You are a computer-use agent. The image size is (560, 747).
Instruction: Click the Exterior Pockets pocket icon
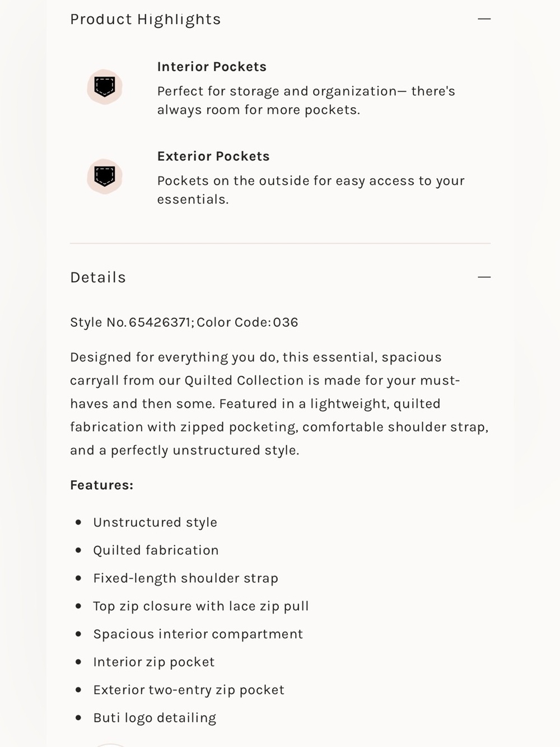tap(105, 177)
